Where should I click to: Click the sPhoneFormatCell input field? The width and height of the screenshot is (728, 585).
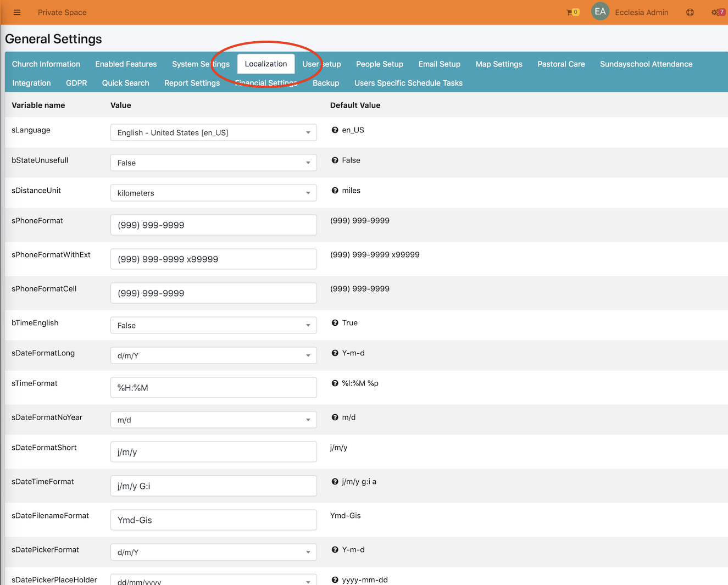213,293
